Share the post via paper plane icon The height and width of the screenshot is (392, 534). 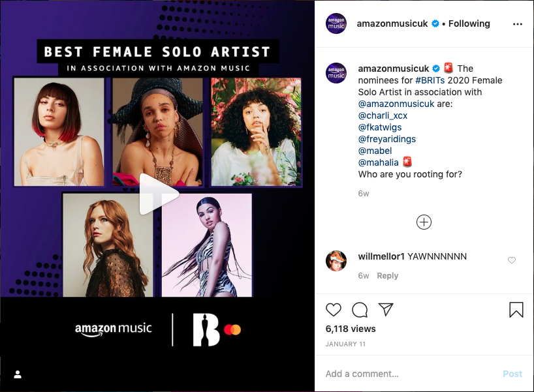coord(386,309)
